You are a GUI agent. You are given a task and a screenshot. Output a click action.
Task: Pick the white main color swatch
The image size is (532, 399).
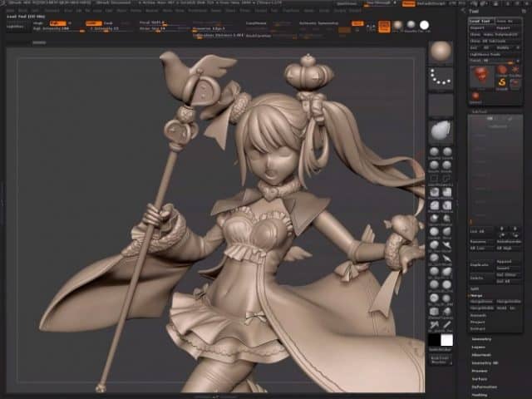pyautogui.click(x=446, y=340)
